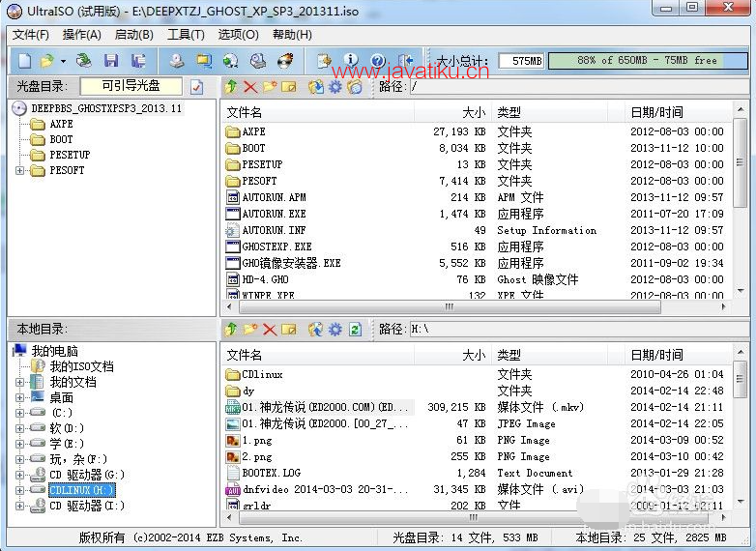This screenshot has height=551, width=756.
Task: Expand the PESOFT folder in disc tree
Action: click(19, 170)
